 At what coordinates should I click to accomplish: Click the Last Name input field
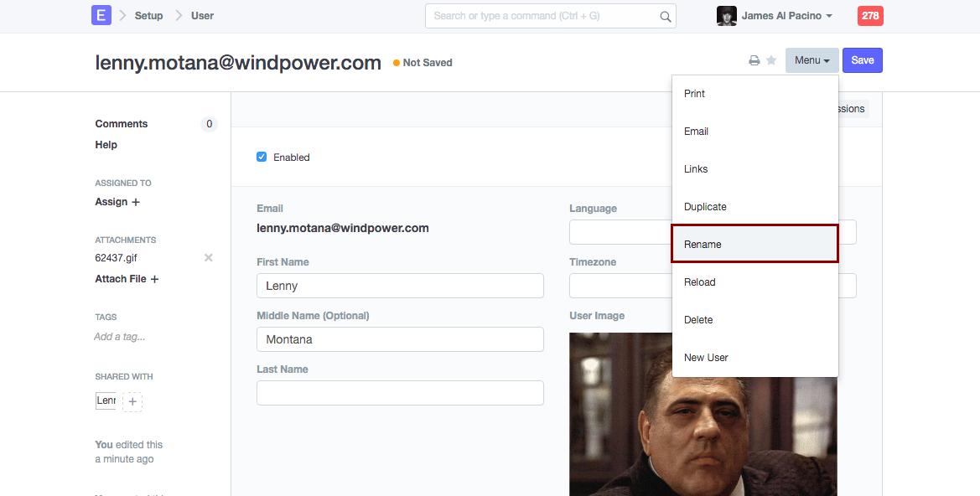click(400, 393)
